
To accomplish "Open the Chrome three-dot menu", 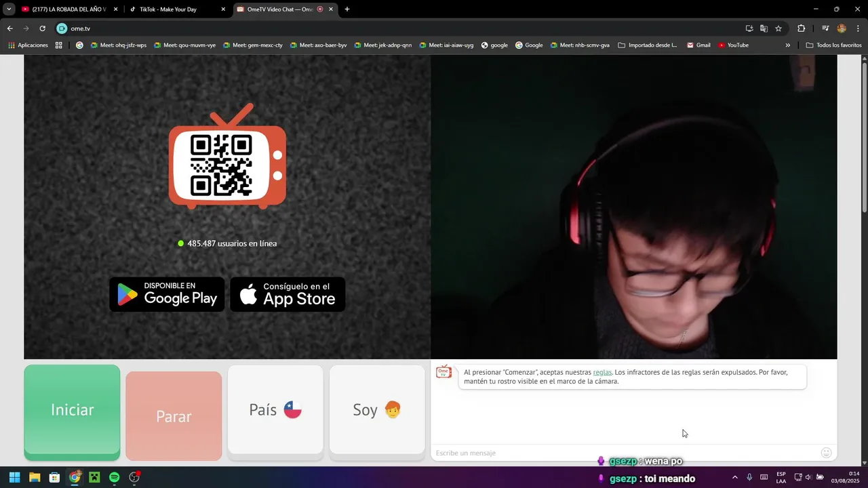I will 857,28.
